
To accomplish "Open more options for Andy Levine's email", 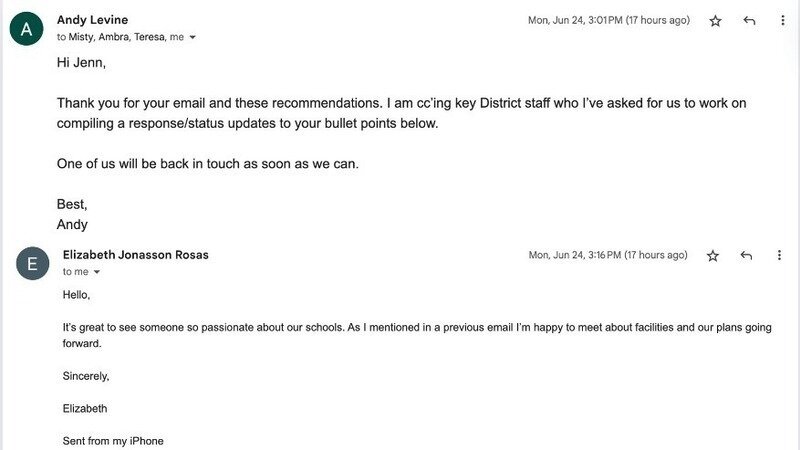I will (782, 21).
